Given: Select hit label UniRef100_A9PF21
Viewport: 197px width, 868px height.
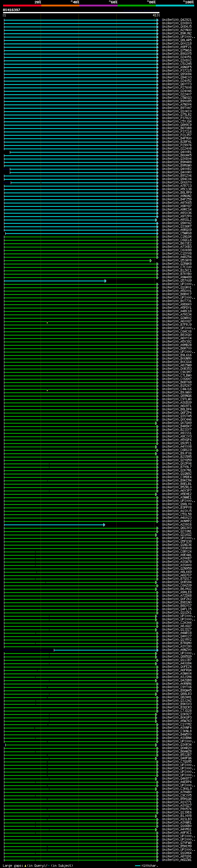Looking at the screenshot, I should tap(177, 47).
